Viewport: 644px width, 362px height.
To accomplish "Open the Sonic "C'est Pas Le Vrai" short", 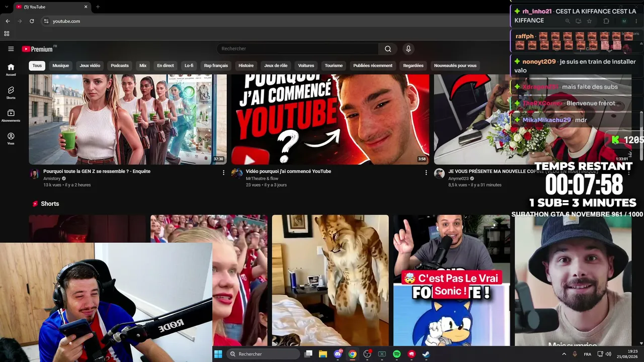I will pyautogui.click(x=451, y=281).
